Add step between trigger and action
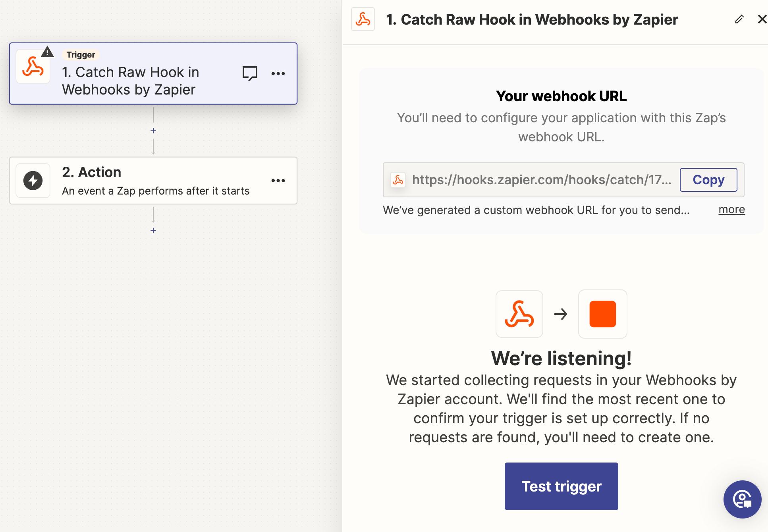The image size is (768, 532). [x=153, y=131]
